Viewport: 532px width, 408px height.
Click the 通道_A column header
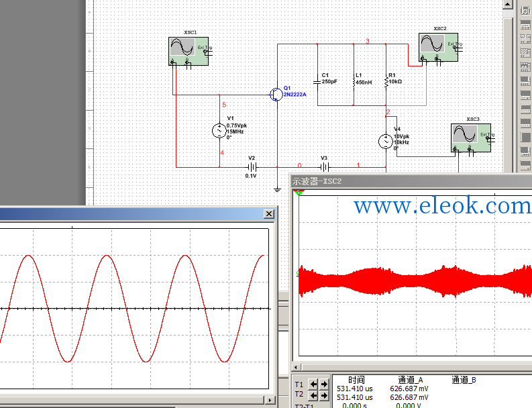pyautogui.click(x=410, y=380)
